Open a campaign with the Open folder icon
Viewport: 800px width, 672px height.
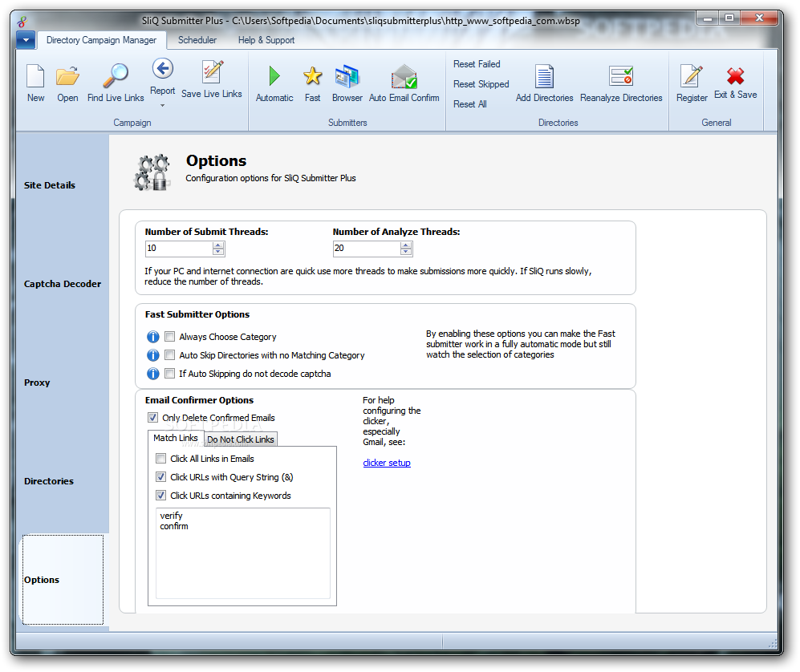click(67, 76)
